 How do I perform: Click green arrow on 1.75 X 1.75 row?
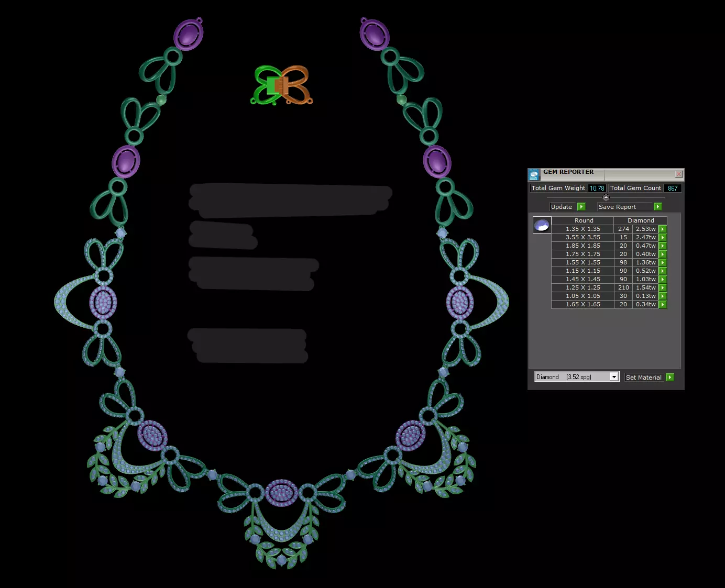pyautogui.click(x=663, y=254)
